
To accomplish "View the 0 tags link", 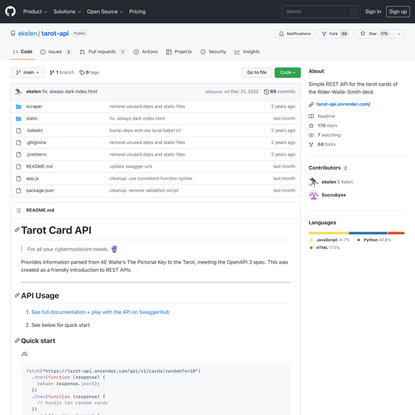I will [89, 72].
